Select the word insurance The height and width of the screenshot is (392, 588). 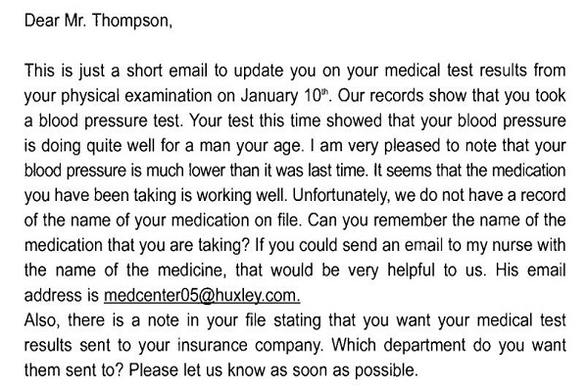click(x=213, y=345)
